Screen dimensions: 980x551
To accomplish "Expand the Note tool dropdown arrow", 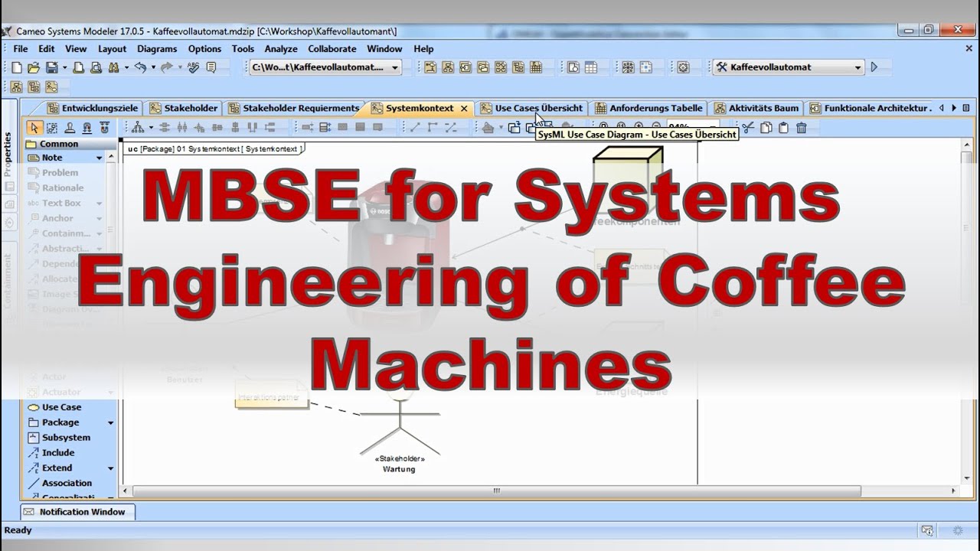I will click(100, 158).
